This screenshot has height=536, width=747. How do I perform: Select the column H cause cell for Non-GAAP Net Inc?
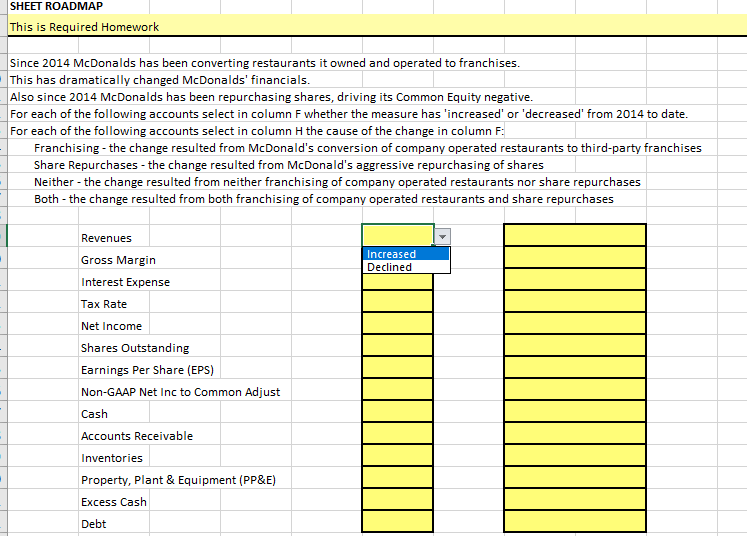[575, 389]
